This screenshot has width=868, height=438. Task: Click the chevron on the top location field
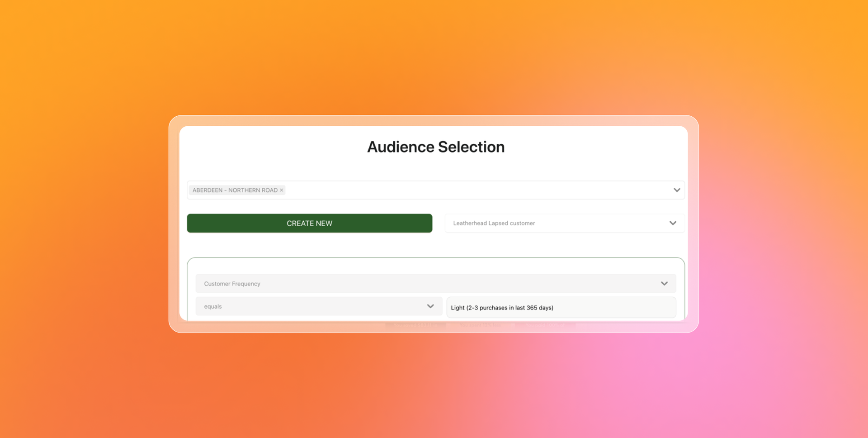677,190
